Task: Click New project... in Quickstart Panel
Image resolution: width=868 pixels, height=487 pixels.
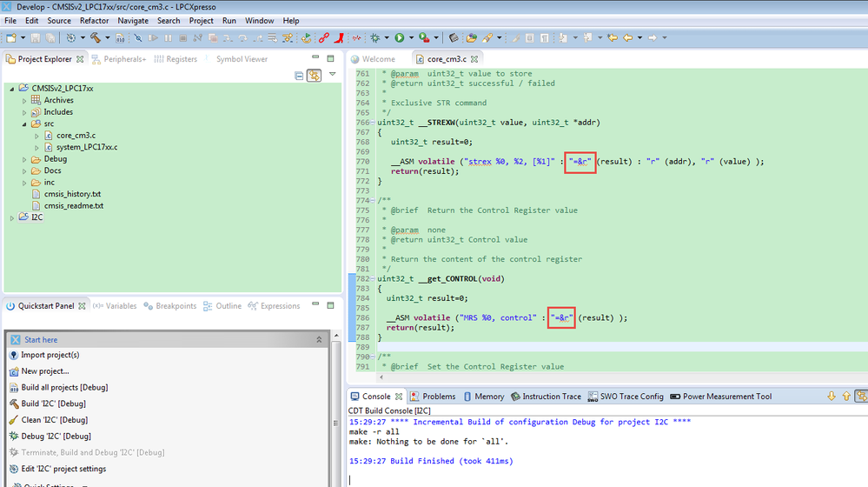Action: click(45, 371)
